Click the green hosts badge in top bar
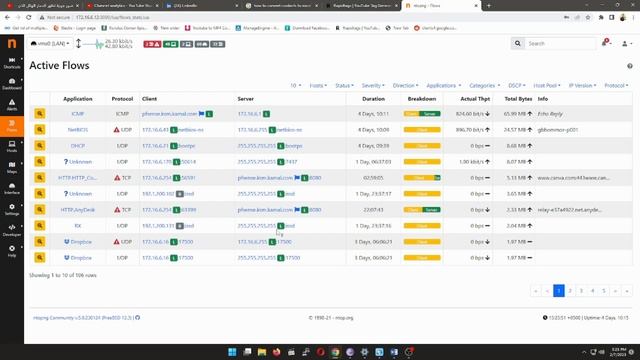This screenshot has height=360, width=640. 171,44
